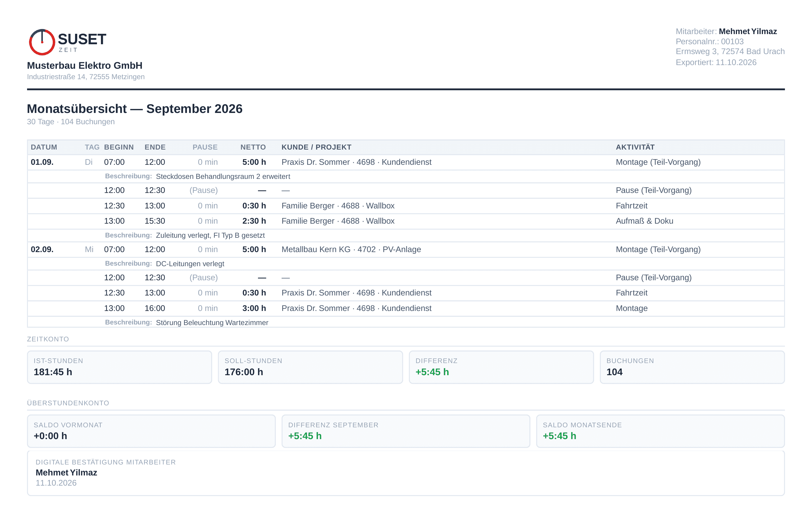Click the AKTIVITÄT column header

(635, 147)
